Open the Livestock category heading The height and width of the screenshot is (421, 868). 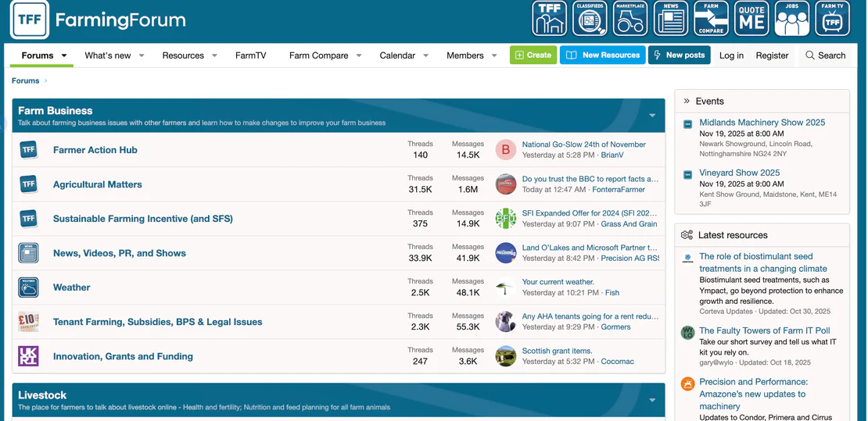42,395
